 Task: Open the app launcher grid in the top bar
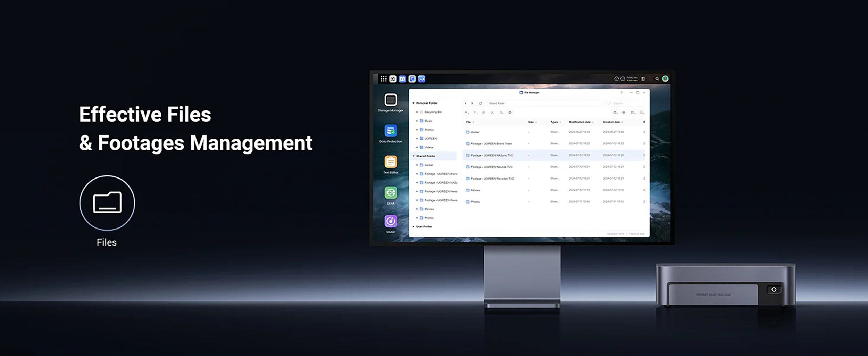coord(383,79)
